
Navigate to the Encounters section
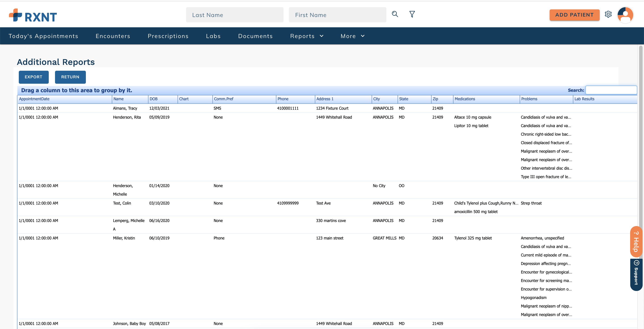[113, 36]
